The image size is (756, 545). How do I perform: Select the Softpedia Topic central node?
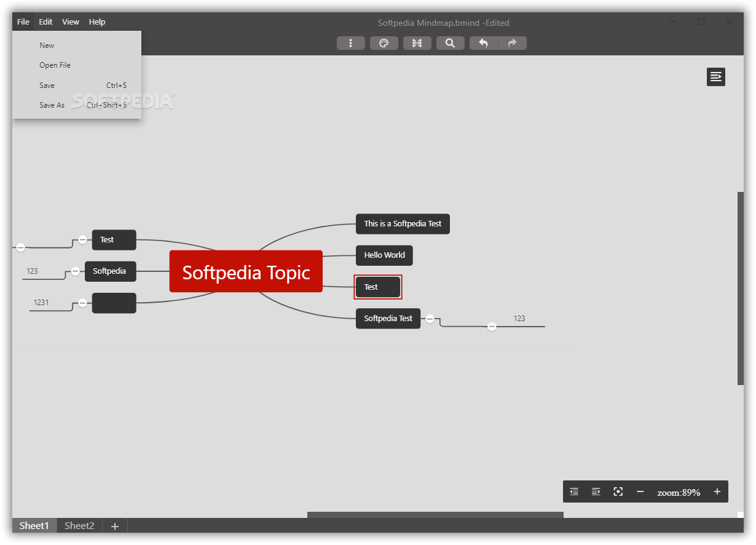pos(246,271)
